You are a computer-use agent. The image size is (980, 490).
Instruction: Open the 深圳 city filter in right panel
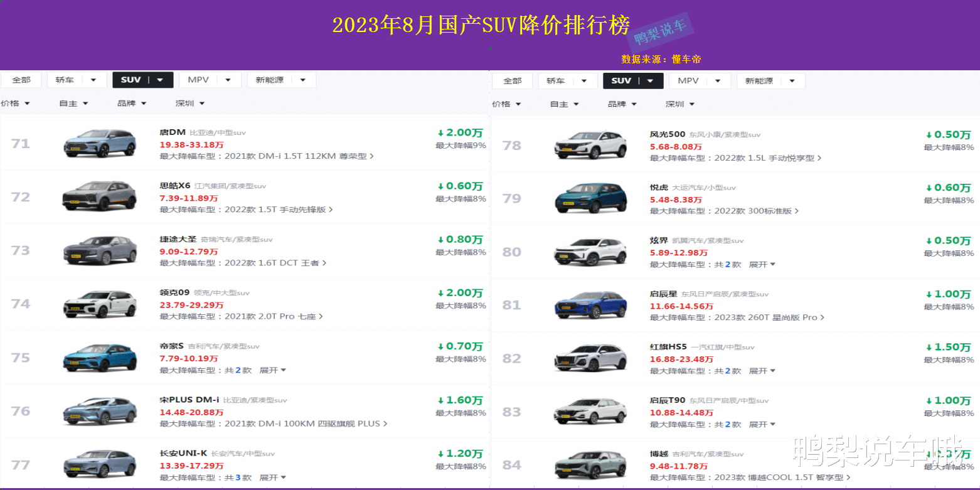[680, 104]
